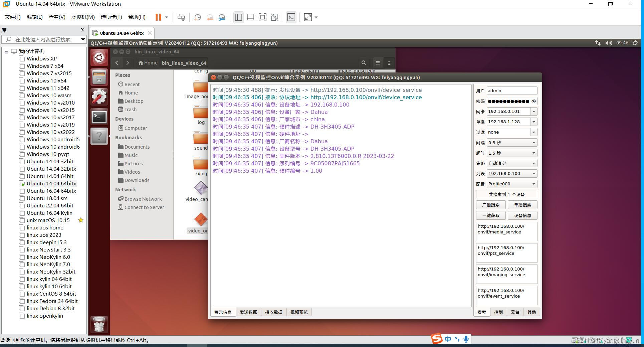644x347 pixels.
Task: Open a terminal from the Ubuntu launcher
Action: pos(99,117)
